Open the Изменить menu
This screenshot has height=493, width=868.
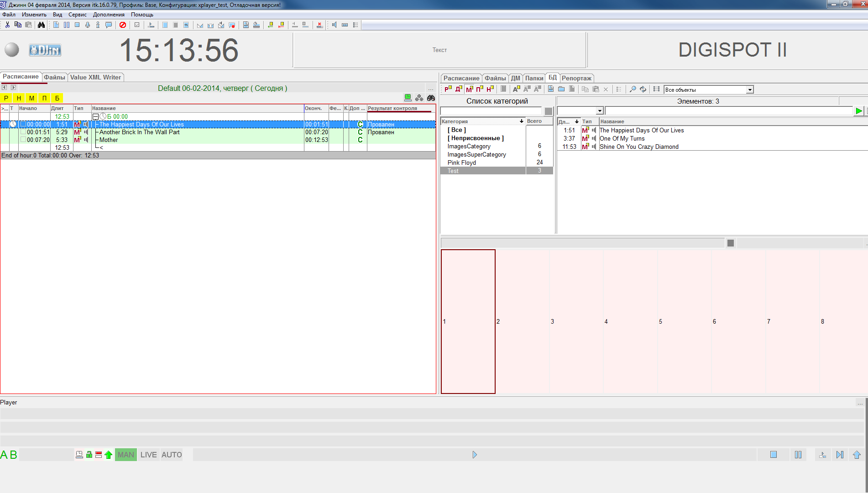pos(34,15)
